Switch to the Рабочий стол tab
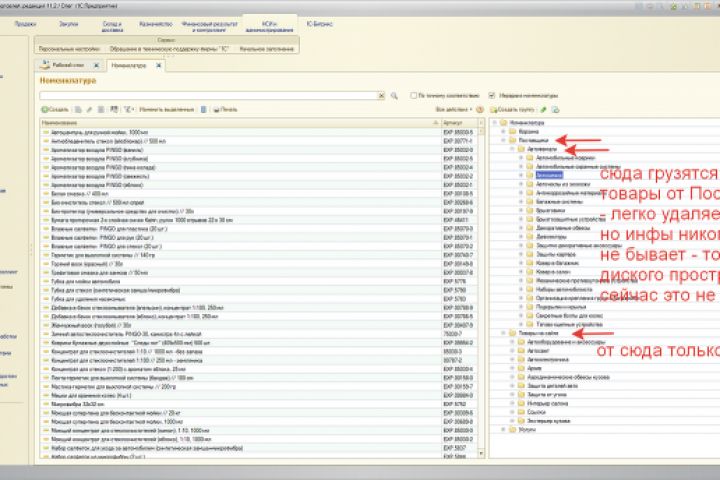This screenshot has height=480, width=720. pos(68,65)
